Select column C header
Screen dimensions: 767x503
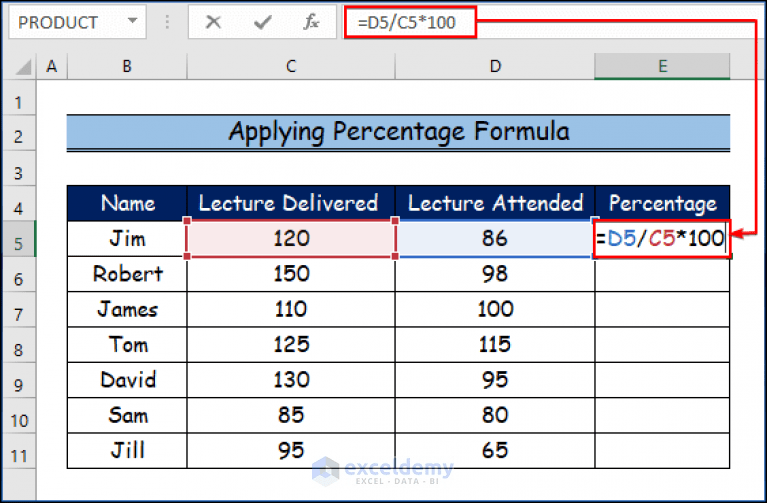291,66
